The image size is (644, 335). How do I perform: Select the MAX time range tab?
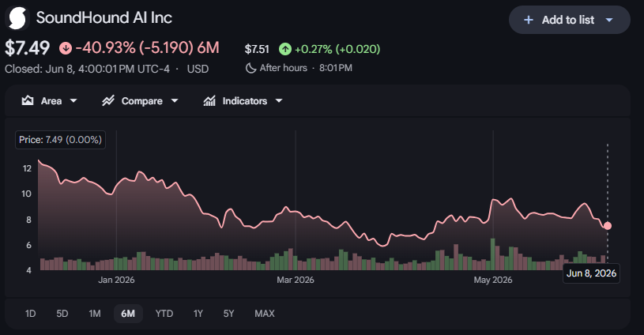pos(265,314)
